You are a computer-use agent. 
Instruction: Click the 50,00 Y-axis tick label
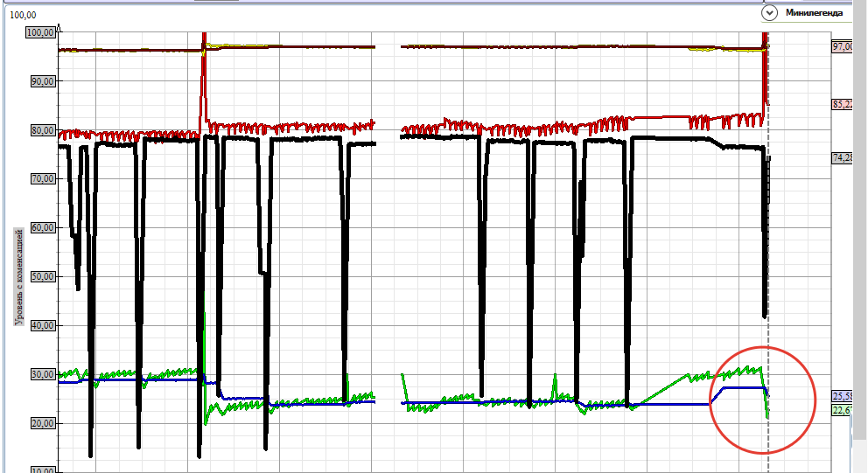click(x=42, y=276)
